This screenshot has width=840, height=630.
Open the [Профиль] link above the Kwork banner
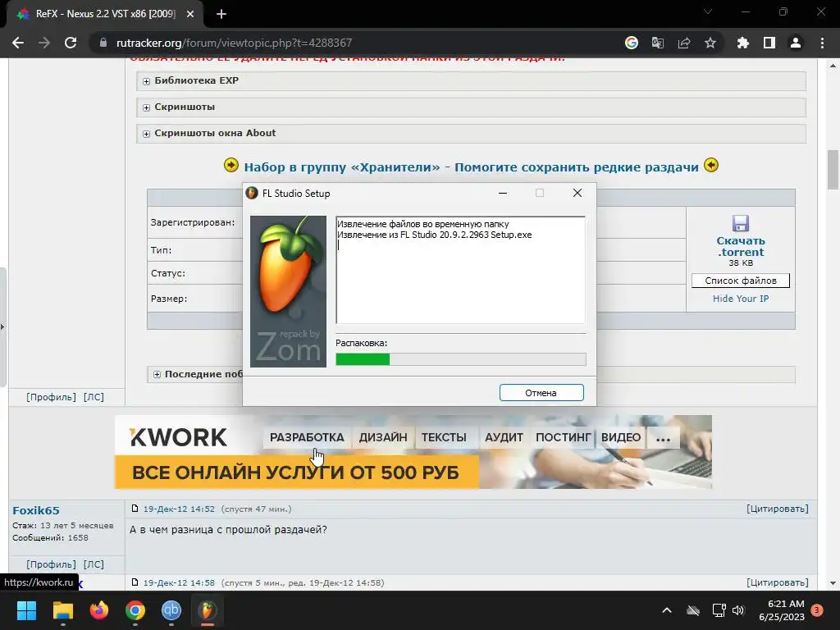52,397
